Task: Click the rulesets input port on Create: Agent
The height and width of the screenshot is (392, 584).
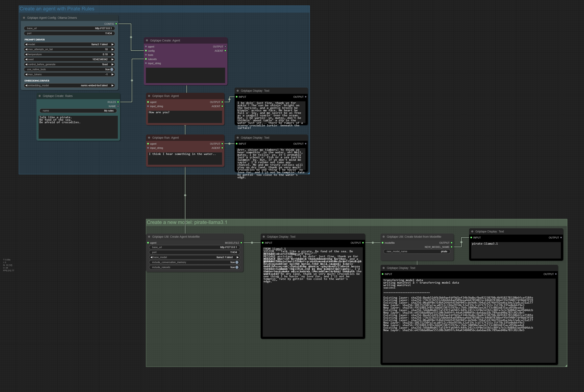Action: tap(146, 59)
